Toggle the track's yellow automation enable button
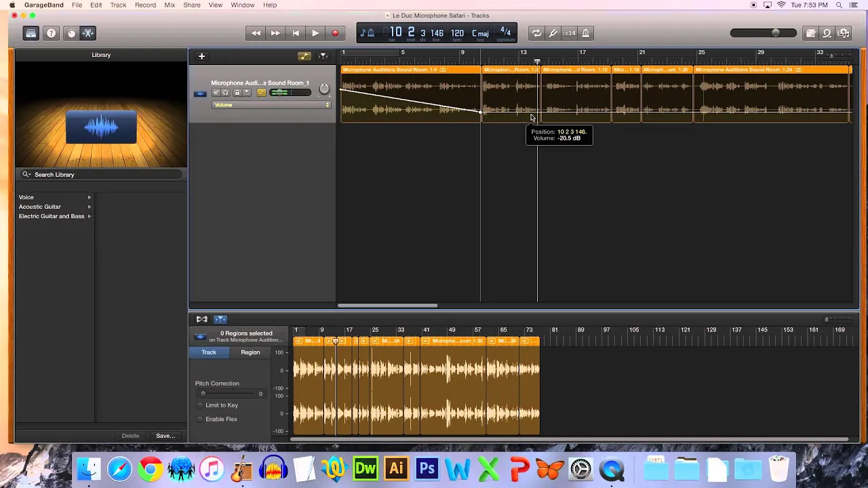Viewport: 868px width, 488px height. pos(262,93)
